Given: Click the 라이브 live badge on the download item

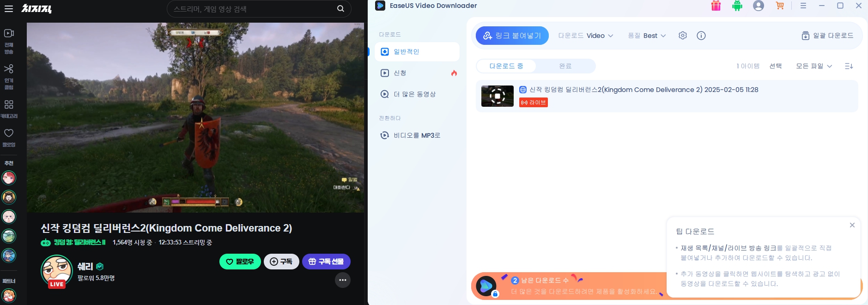Looking at the screenshot, I should tap(534, 103).
